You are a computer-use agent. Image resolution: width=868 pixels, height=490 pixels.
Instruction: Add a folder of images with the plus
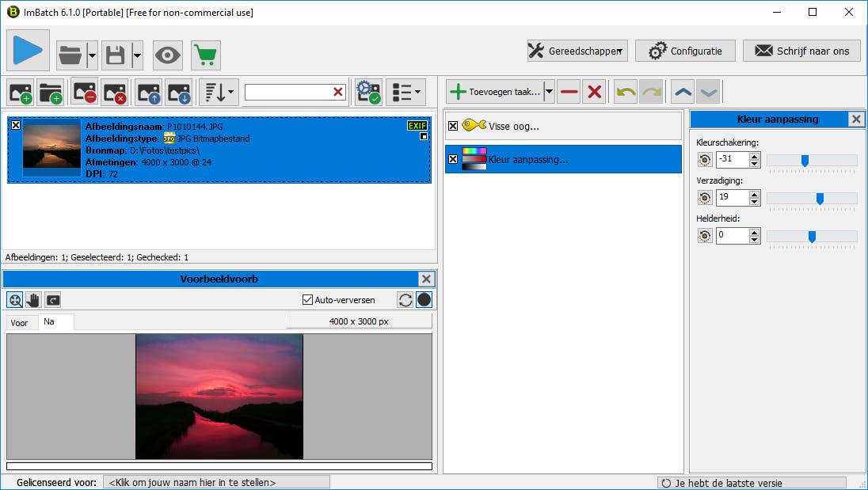[51, 93]
